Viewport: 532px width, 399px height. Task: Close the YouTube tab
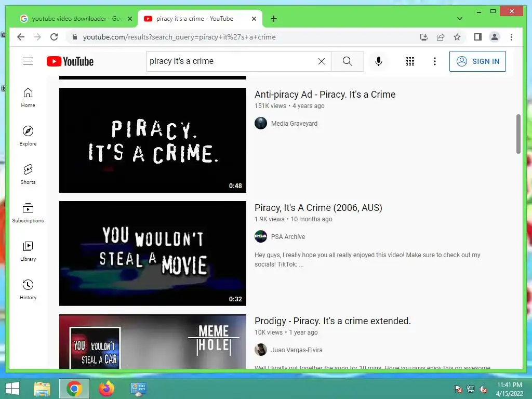click(254, 19)
